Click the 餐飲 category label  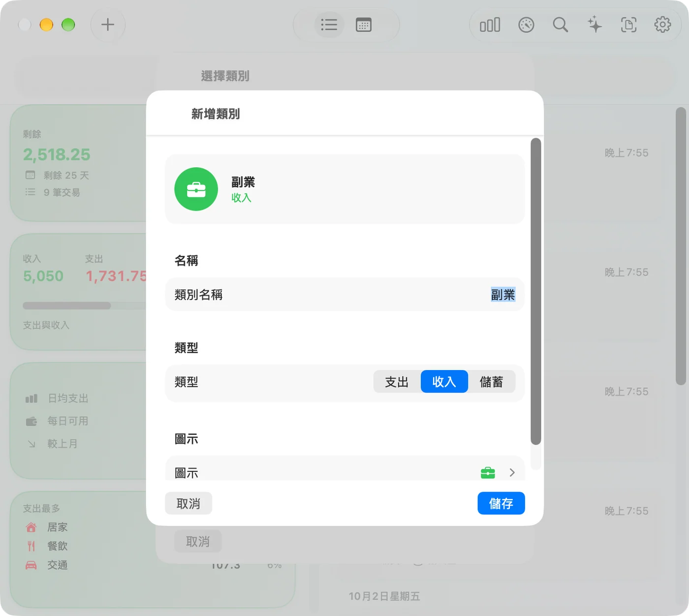(57, 546)
